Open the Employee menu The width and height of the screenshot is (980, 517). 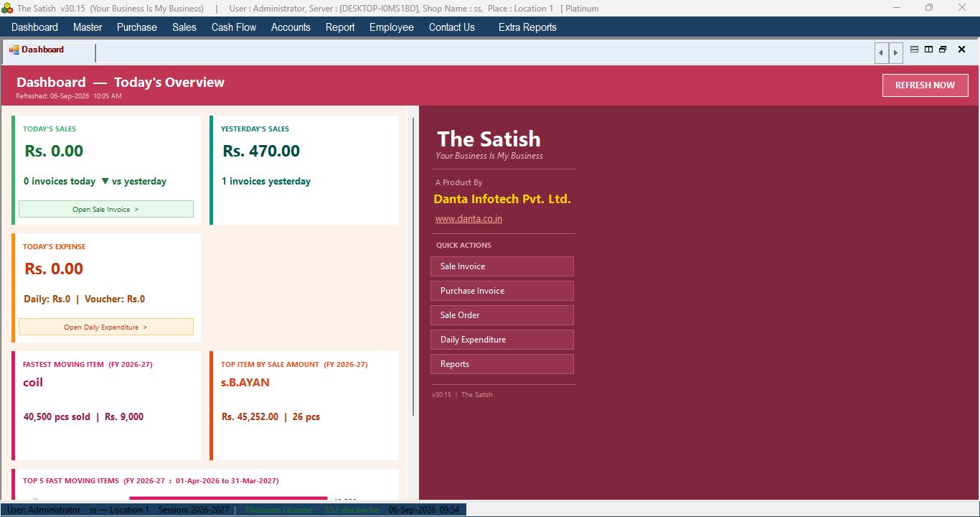[392, 27]
